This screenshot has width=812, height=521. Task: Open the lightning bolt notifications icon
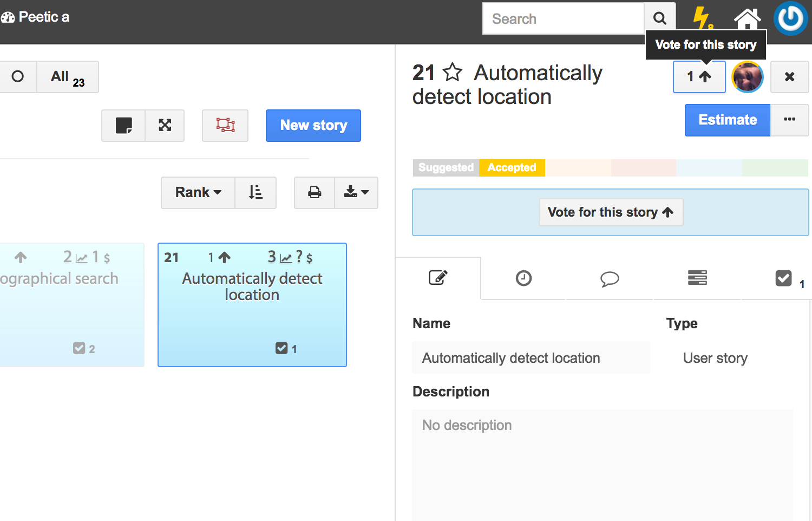(x=703, y=18)
